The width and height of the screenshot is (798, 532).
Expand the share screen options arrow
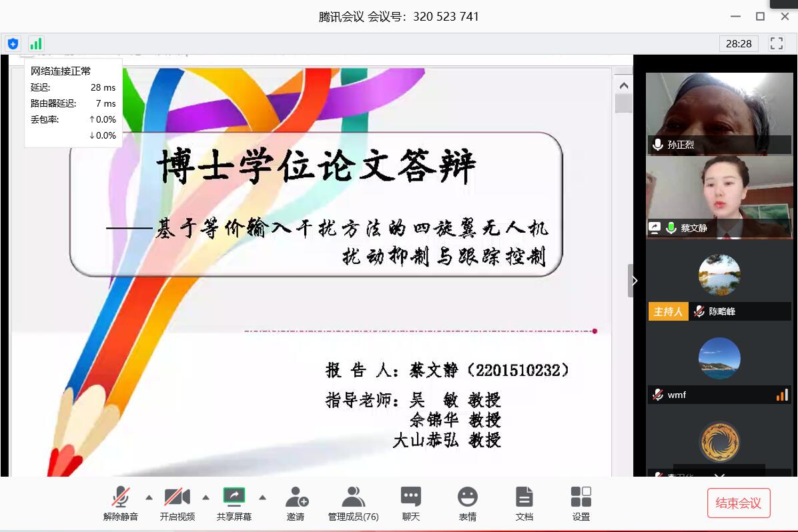tap(262, 497)
